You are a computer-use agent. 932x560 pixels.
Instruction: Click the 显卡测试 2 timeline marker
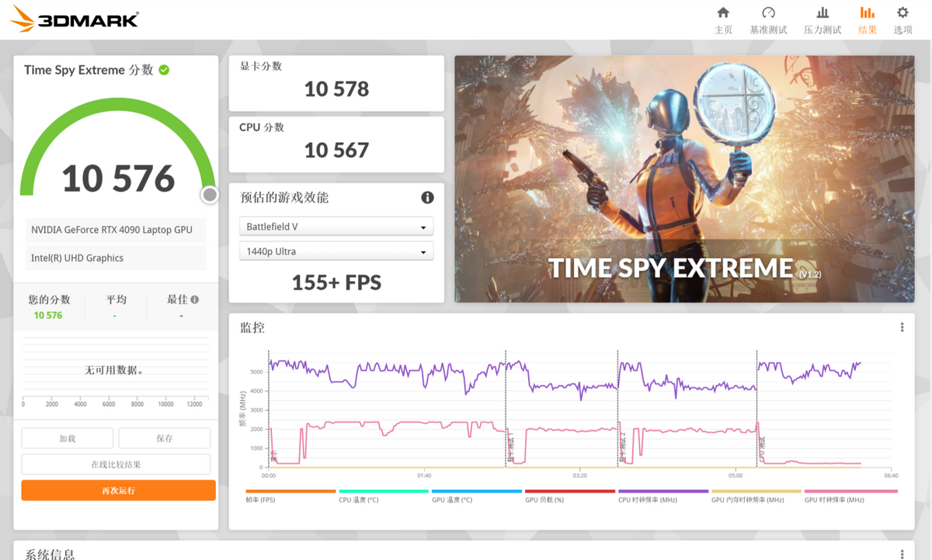[x=622, y=448]
